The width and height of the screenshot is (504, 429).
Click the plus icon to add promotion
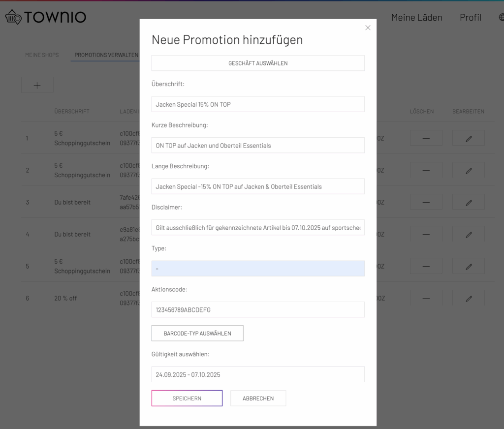pyautogui.click(x=37, y=85)
